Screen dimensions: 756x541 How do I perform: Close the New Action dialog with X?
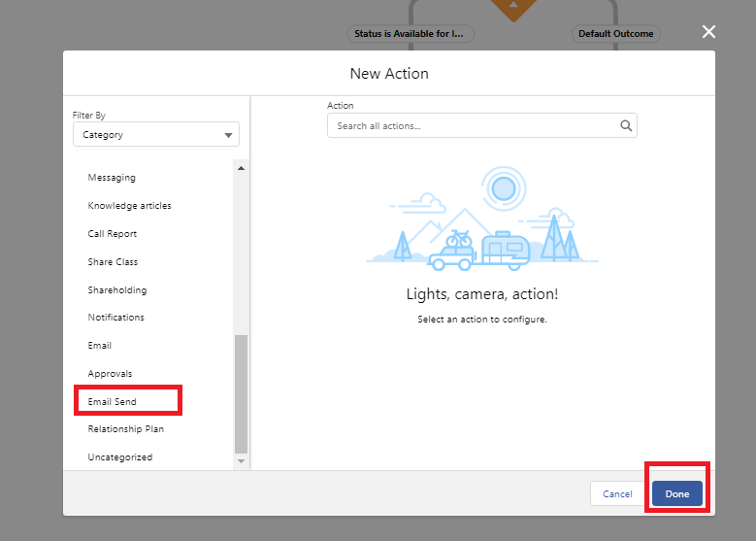pyautogui.click(x=708, y=32)
